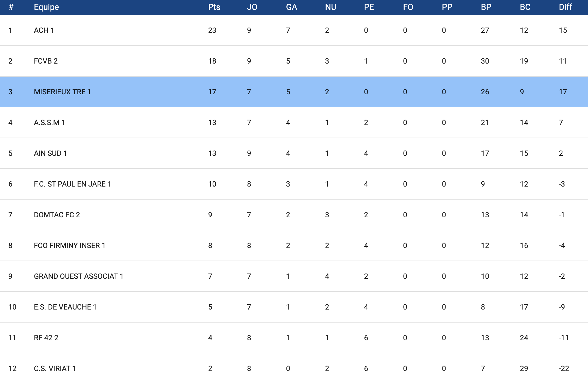Viewport: 588px width, 383px height.
Task: Click the highlighted MISERIEUX TRE 1 team
Action: click(x=62, y=92)
